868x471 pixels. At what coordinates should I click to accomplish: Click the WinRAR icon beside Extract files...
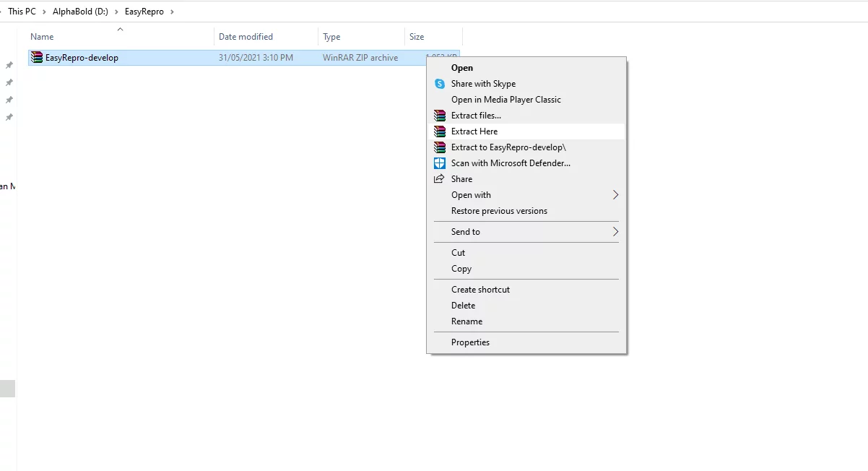pyautogui.click(x=440, y=116)
